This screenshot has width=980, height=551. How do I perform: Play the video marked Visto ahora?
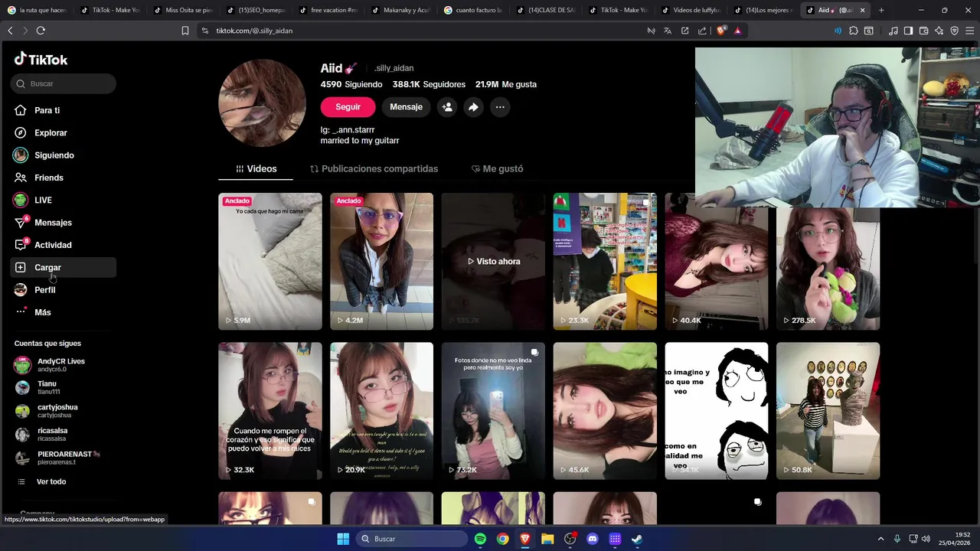pyautogui.click(x=493, y=261)
